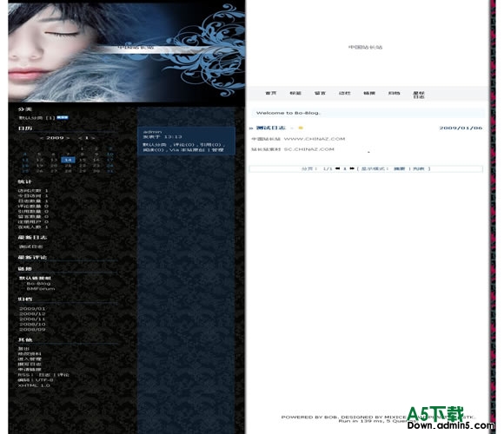The width and height of the screenshot is (504, 434).
Task: Click the yellow star icon beside 测试日志
Action: click(301, 128)
